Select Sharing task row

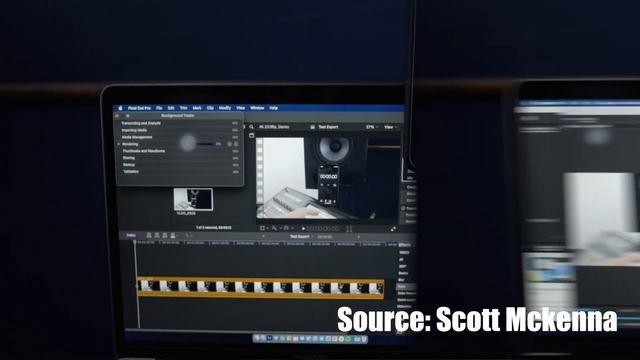pyautogui.click(x=180, y=158)
